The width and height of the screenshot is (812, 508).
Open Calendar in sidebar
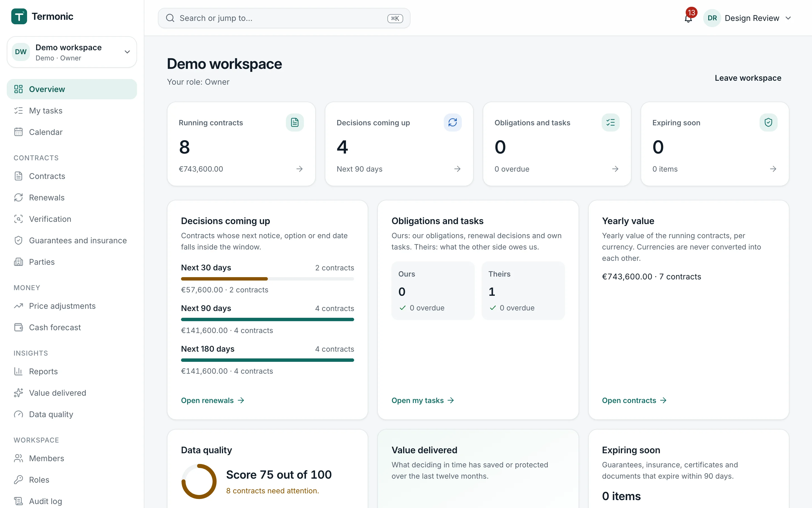click(x=72, y=132)
